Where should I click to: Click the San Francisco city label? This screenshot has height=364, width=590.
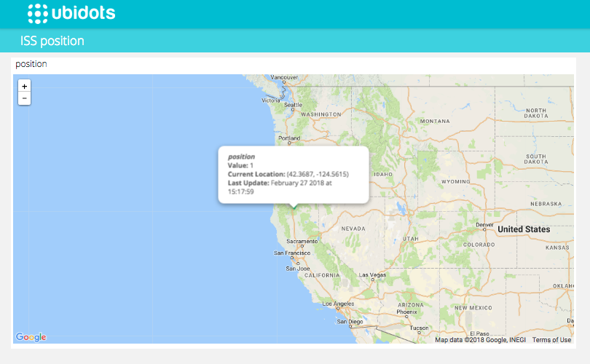[x=292, y=253]
